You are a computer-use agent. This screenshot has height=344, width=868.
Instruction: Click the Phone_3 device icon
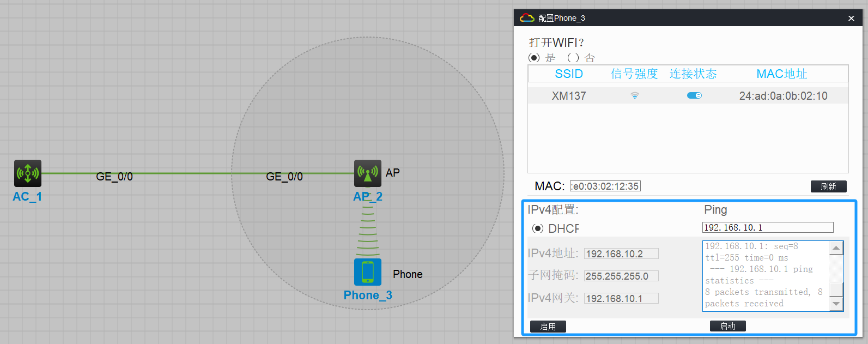[x=368, y=272]
